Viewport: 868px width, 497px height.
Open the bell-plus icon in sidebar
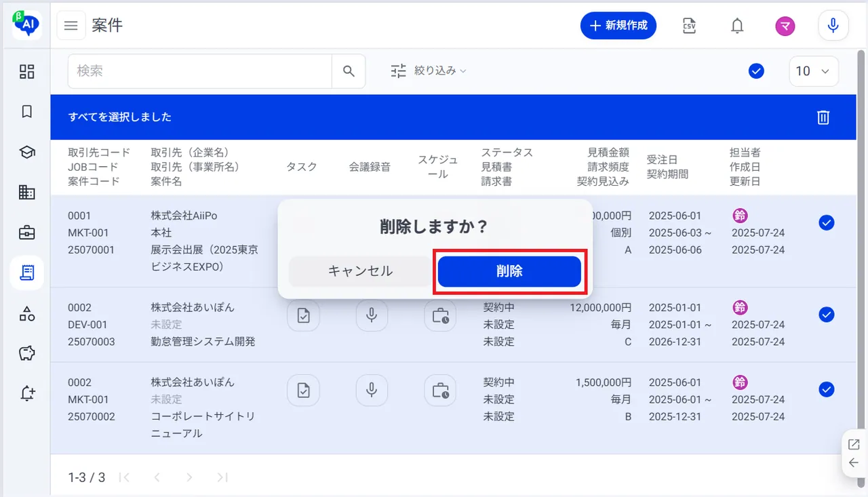[x=27, y=393]
